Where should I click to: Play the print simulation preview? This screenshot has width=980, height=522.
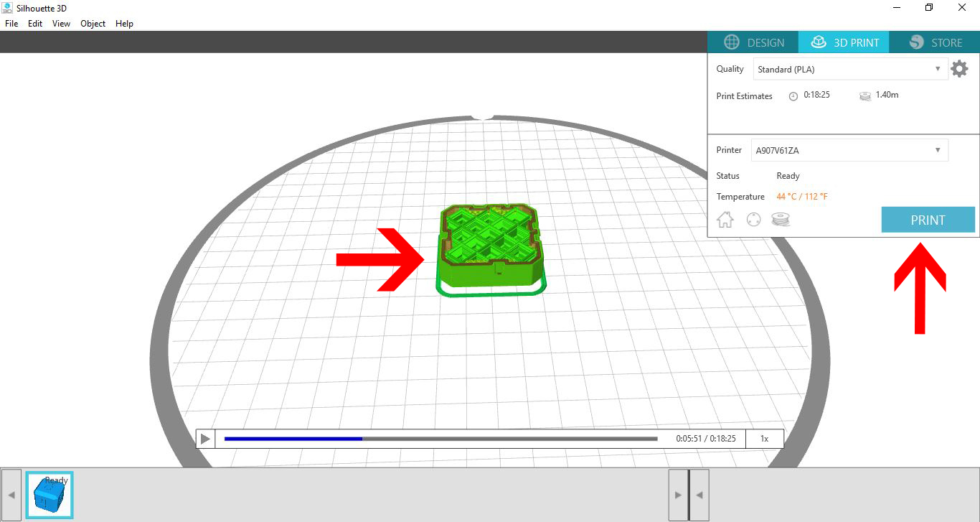205,439
